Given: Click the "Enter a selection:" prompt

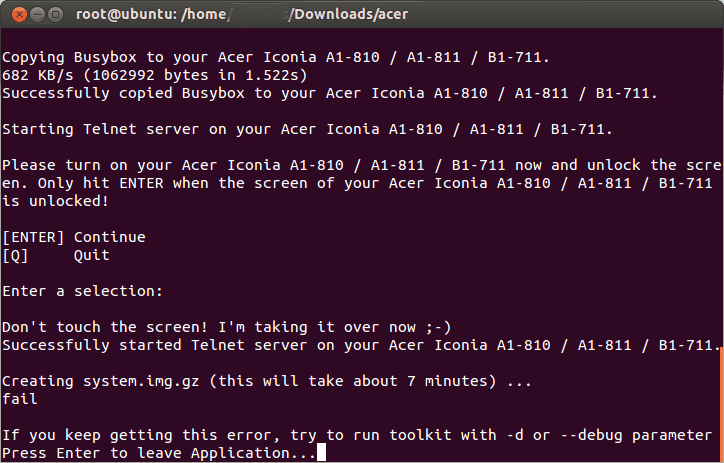Looking at the screenshot, I should pyautogui.click(x=83, y=291).
